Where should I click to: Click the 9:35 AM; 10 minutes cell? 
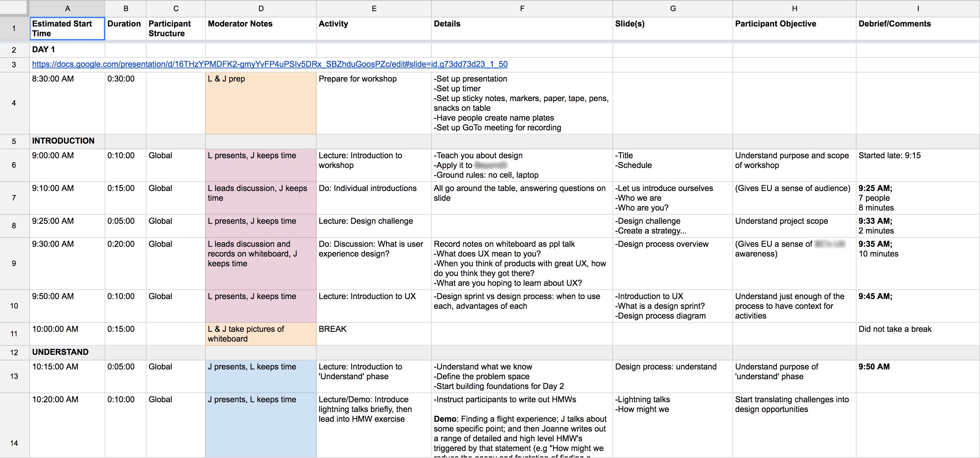click(918, 264)
